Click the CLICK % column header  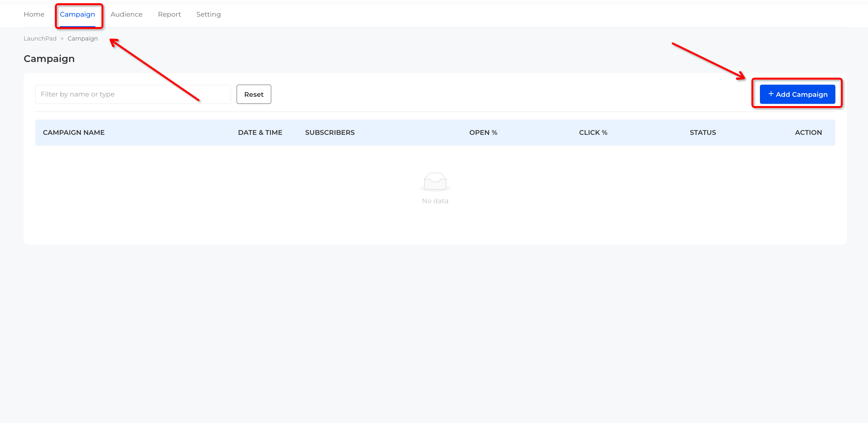coord(593,133)
